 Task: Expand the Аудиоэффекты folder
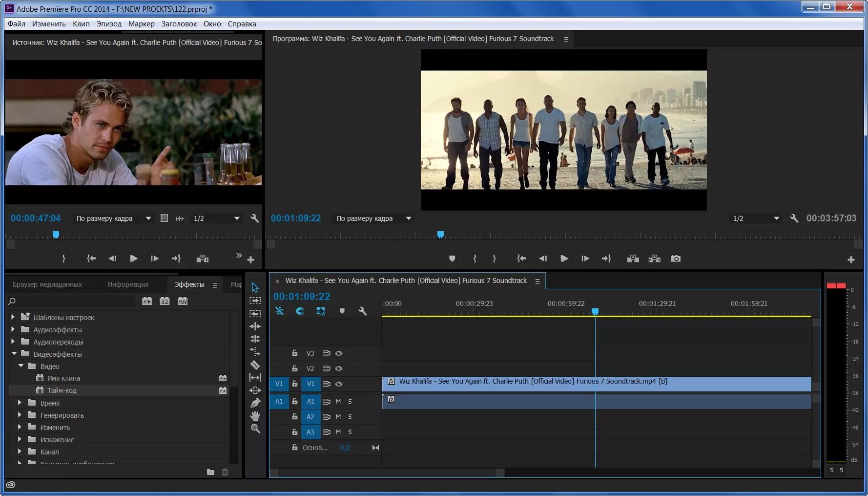pos(13,329)
